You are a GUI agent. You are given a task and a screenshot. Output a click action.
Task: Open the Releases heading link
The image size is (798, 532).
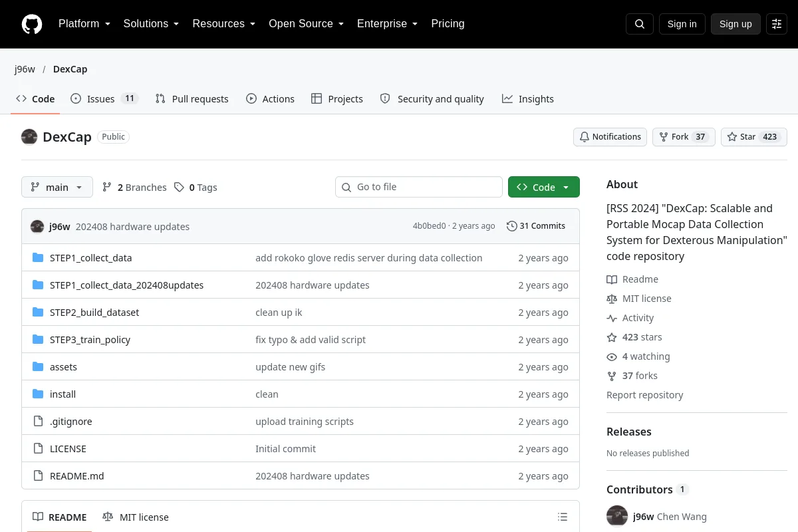[629, 432]
